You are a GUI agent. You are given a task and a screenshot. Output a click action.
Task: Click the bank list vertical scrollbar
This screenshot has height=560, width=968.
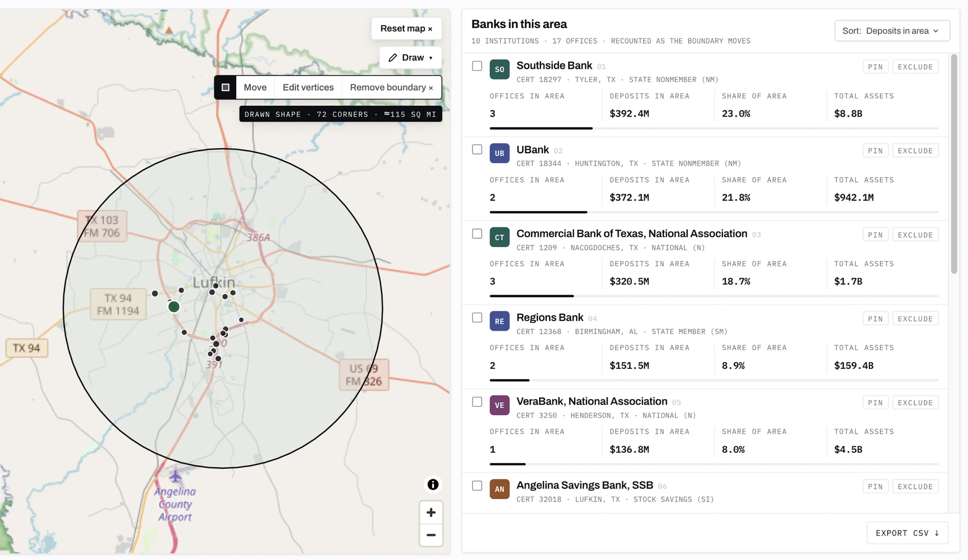point(954,164)
